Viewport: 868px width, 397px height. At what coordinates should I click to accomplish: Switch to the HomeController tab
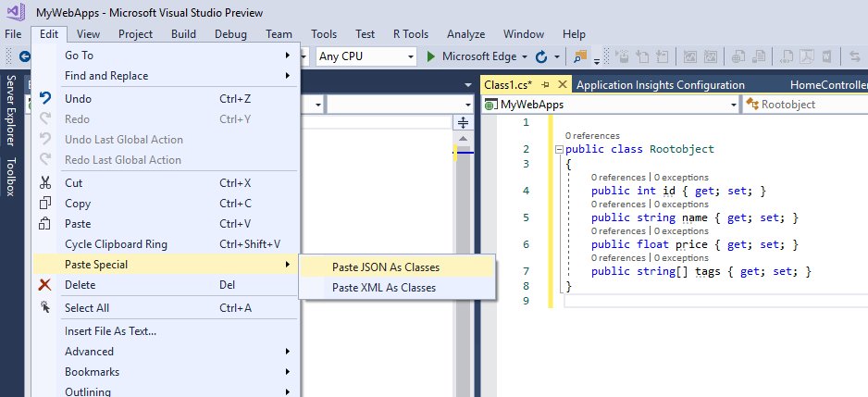coord(829,85)
